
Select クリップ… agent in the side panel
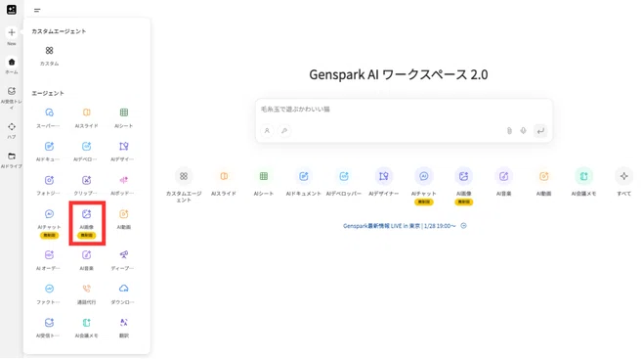[87, 185]
